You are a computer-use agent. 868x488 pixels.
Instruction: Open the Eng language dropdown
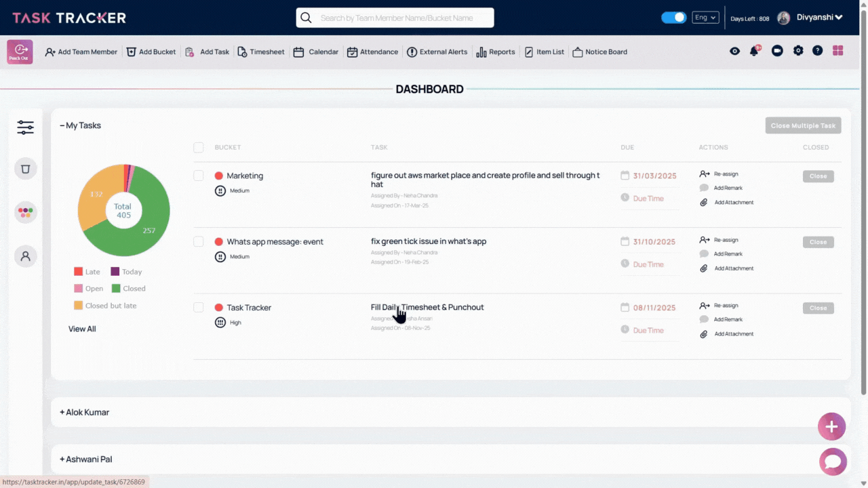coord(705,18)
